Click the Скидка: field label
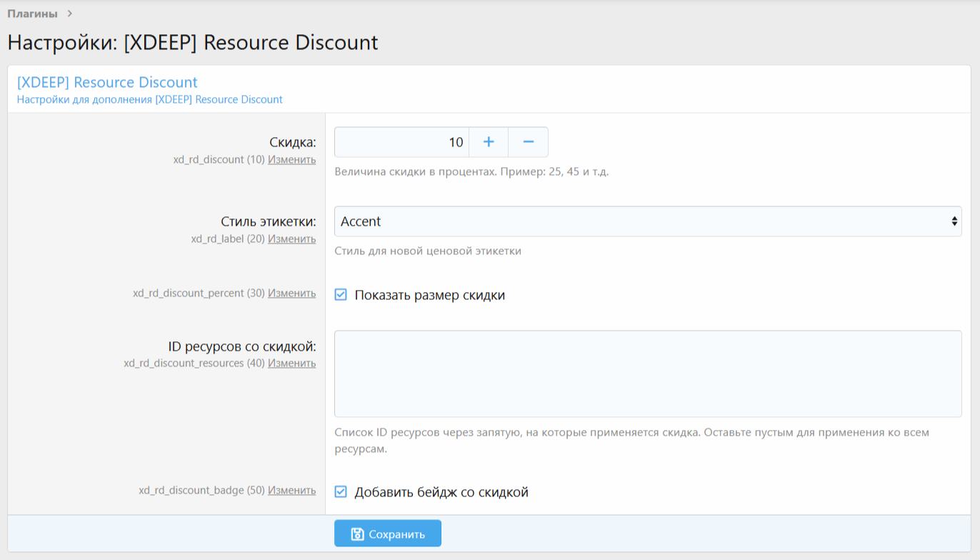The width and height of the screenshot is (980, 560). click(292, 143)
